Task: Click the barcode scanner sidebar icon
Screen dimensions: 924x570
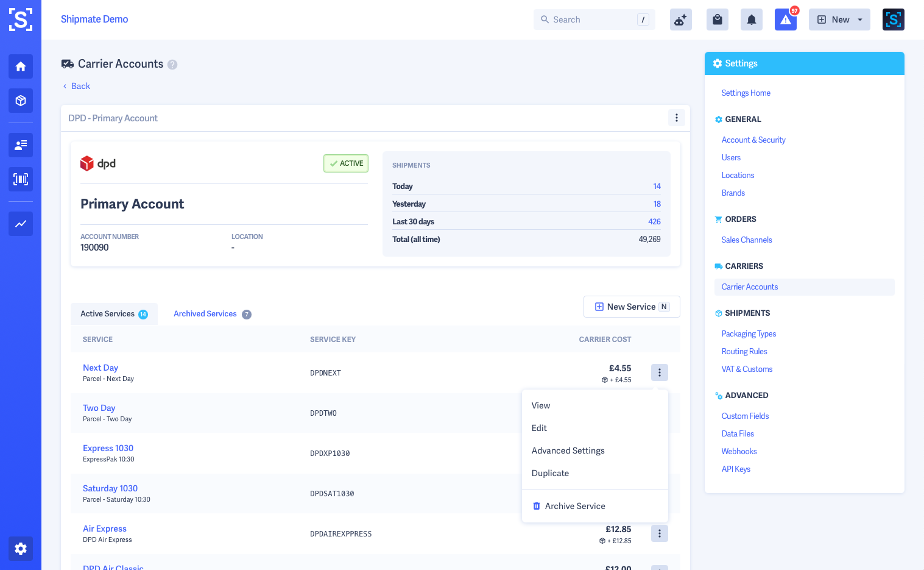Action: (21, 179)
